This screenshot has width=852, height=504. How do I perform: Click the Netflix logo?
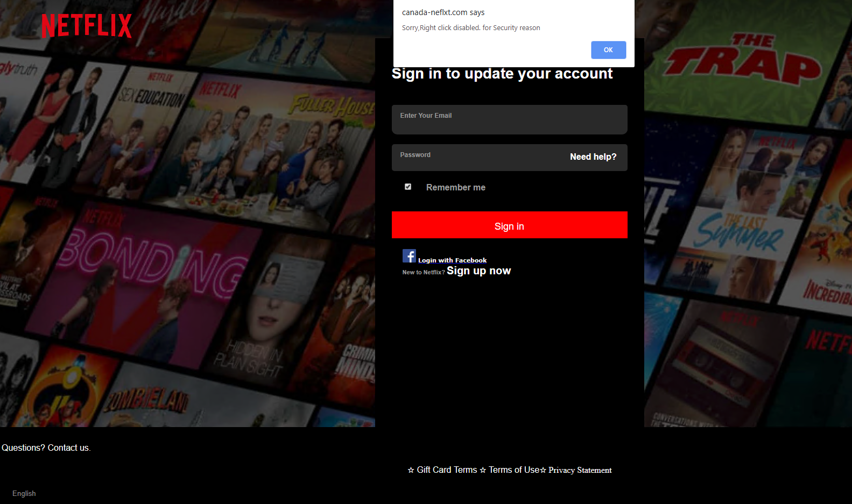pos(87,26)
